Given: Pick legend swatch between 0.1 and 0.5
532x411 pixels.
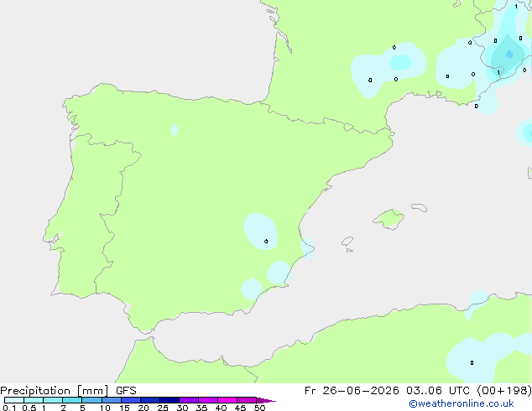Looking at the screenshot, I should [14, 400].
